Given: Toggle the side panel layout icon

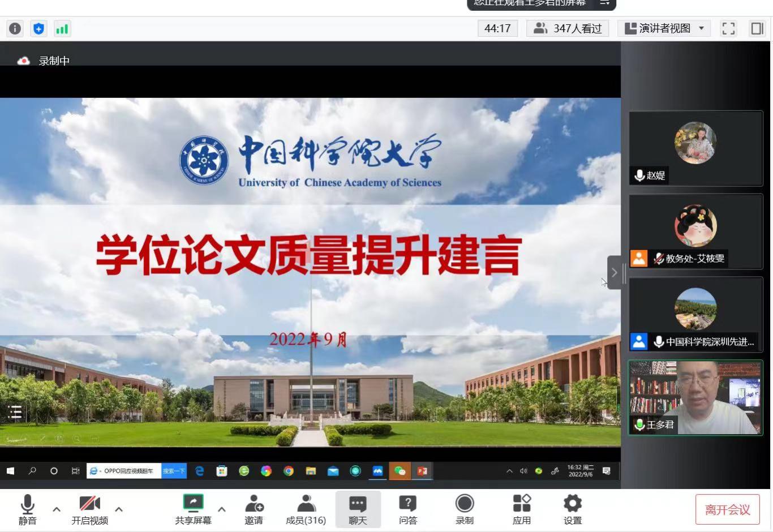Looking at the screenshot, I should (x=757, y=28).
